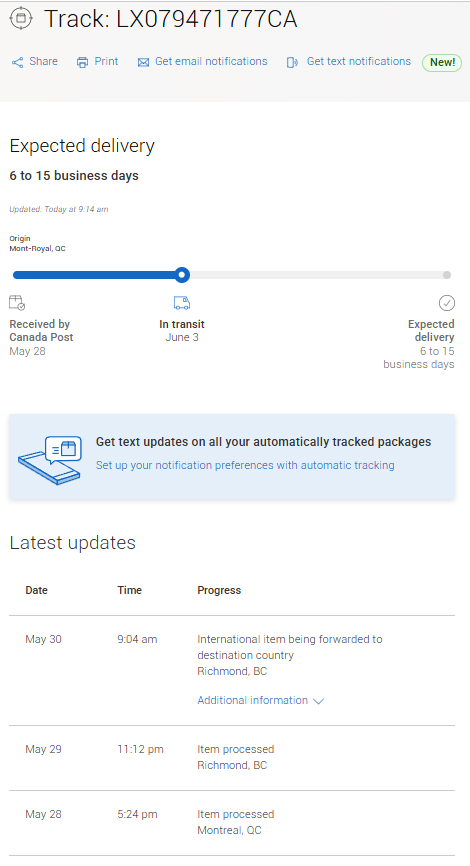Click the In transit truck icon
470x866 pixels.
(x=182, y=303)
